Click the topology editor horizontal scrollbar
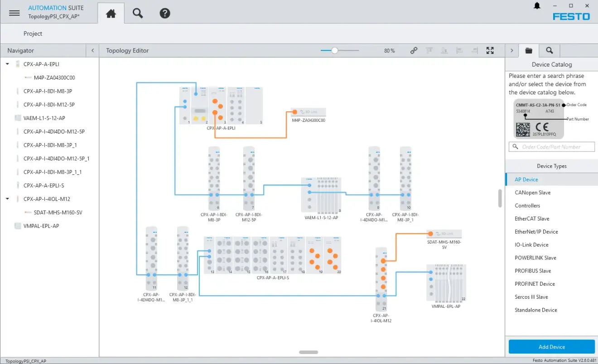Image resolution: width=598 pixels, height=364 pixels. pos(309,352)
